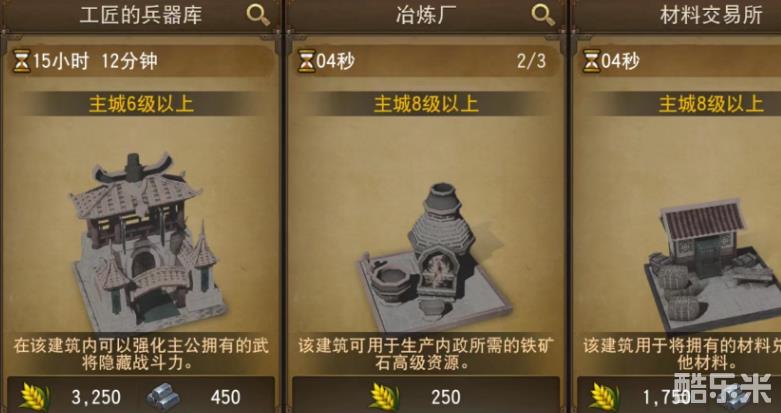Tap the 主城6级以上 requirement banner

141,104
